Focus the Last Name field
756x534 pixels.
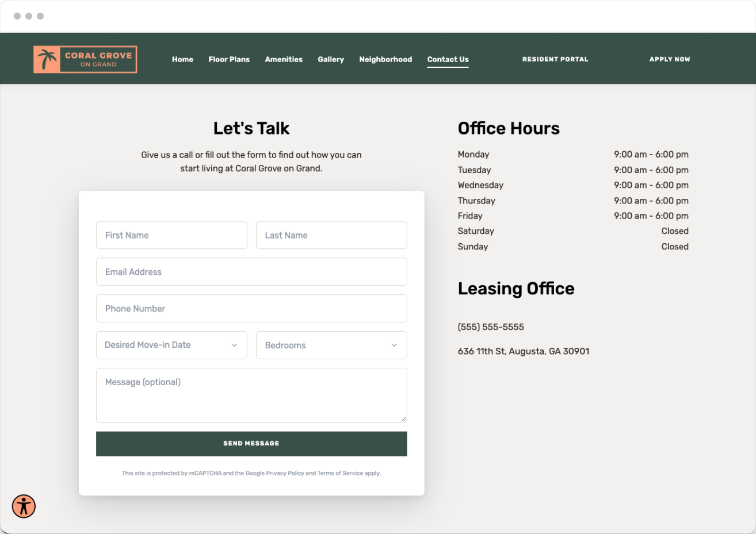pyautogui.click(x=331, y=235)
